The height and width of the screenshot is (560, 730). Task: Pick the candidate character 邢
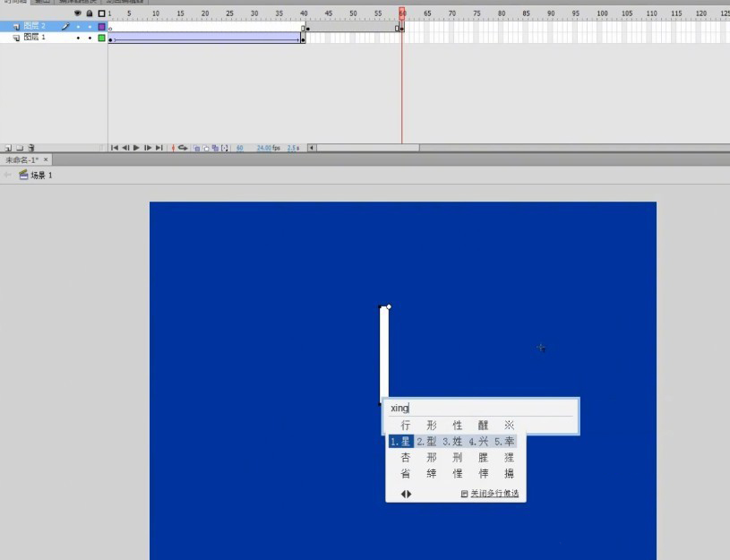pyautogui.click(x=432, y=458)
